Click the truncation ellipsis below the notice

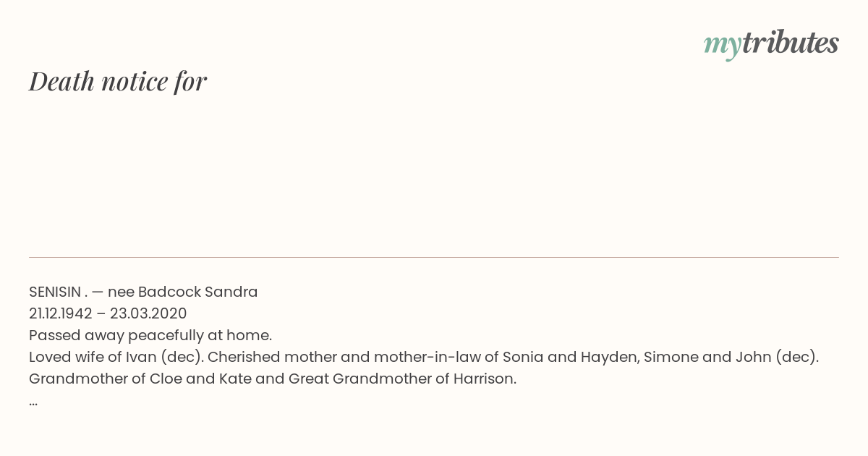pos(33,401)
